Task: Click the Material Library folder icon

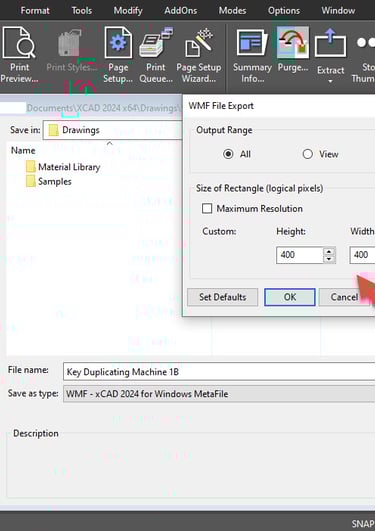Action: 31,167
